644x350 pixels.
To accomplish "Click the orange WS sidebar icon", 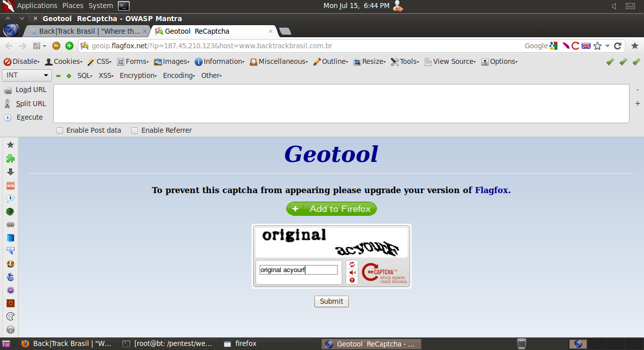I will click(x=10, y=185).
